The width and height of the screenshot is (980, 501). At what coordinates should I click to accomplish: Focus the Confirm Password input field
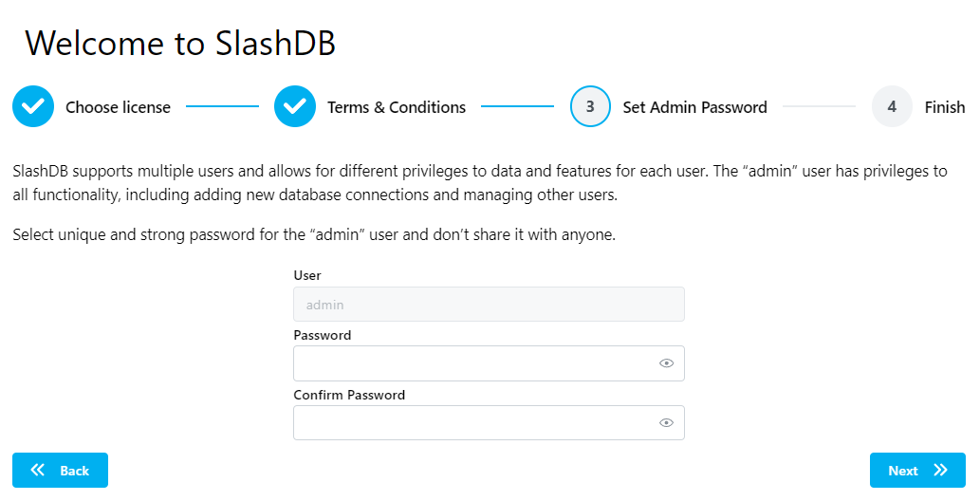pos(472,423)
